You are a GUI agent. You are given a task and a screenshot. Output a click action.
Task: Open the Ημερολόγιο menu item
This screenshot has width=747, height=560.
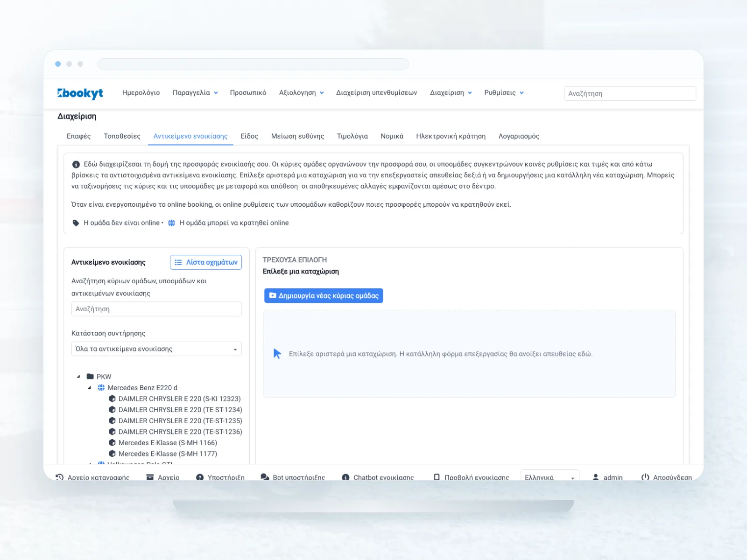[x=141, y=93]
